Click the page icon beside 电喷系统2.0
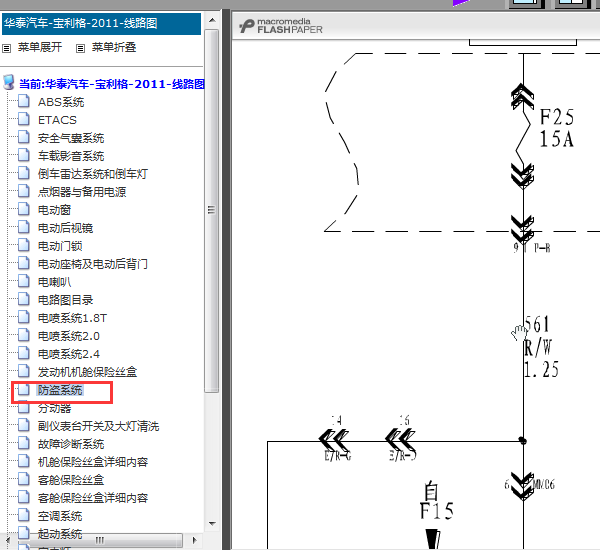Image resolution: width=600 pixels, height=550 pixels. (x=24, y=335)
